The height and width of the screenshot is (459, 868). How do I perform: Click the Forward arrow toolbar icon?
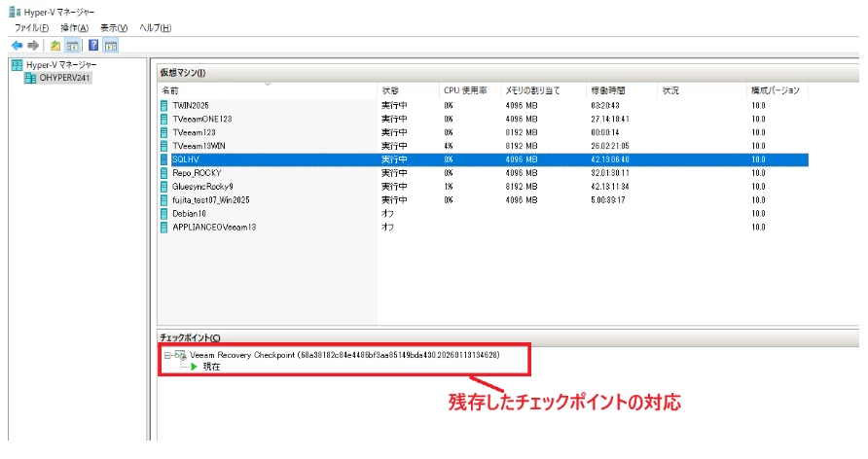click(x=33, y=46)
